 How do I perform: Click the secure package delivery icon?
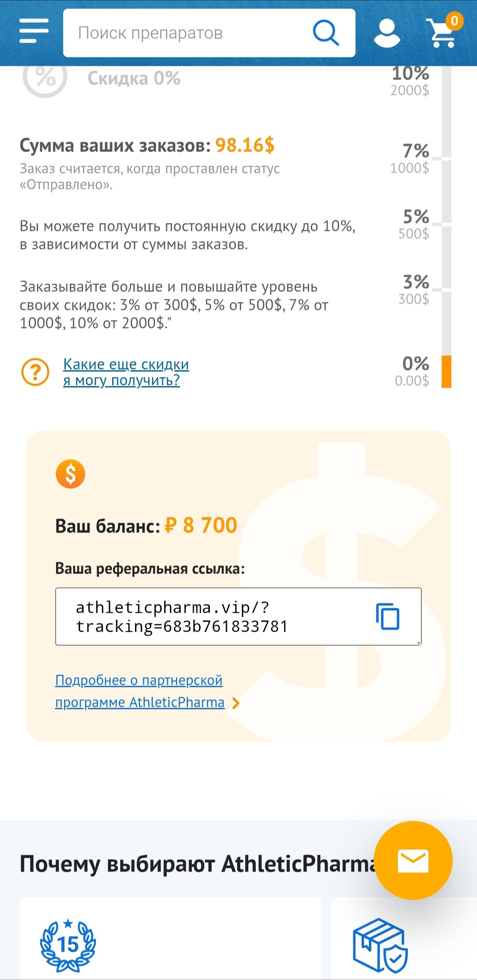(x=380, y=945)
